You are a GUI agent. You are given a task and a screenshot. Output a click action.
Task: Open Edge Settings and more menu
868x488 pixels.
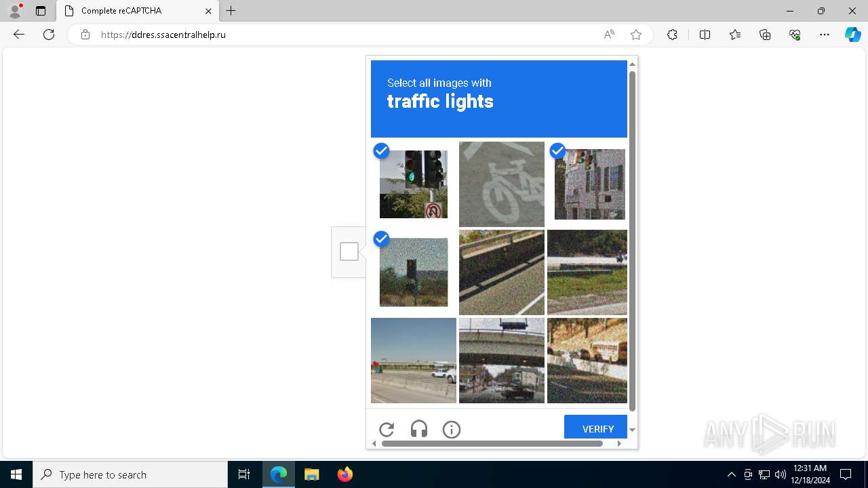[x=825, y=35]
